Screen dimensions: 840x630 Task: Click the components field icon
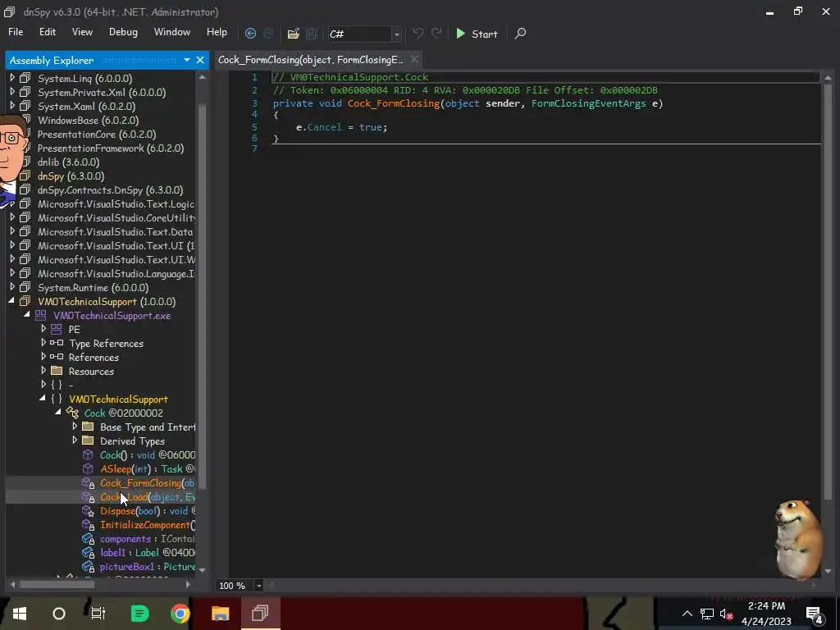[x=88, y=539]
